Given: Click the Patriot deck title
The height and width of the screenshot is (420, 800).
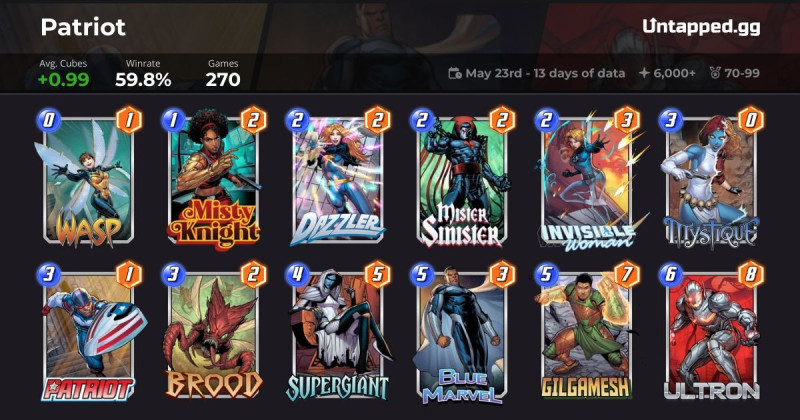Looking at the screenshot, I should coord(83,27).
